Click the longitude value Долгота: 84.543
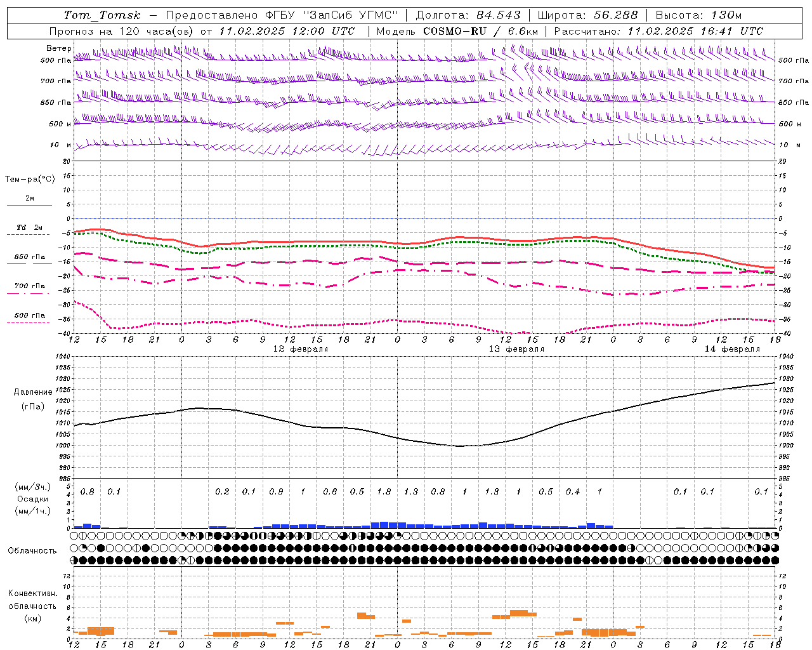The height and width of the screenshot is (650, 812). [468, 15]
